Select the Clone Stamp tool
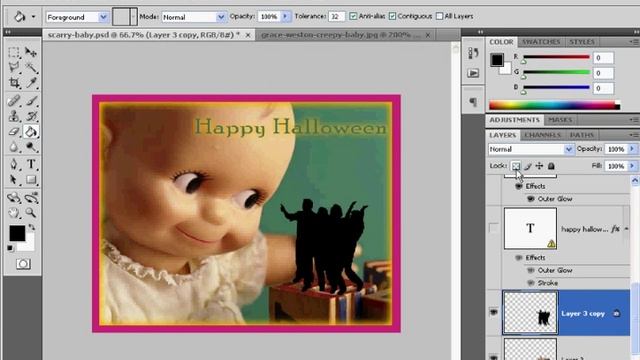This screenshot has height=360, width=640. click(x=14, y=116)
